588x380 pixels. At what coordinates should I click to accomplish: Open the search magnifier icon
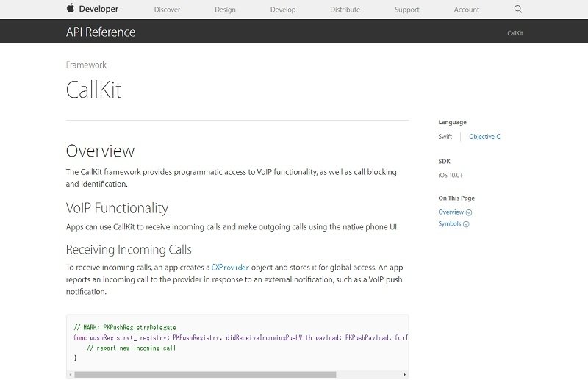(x=518, y=9)
